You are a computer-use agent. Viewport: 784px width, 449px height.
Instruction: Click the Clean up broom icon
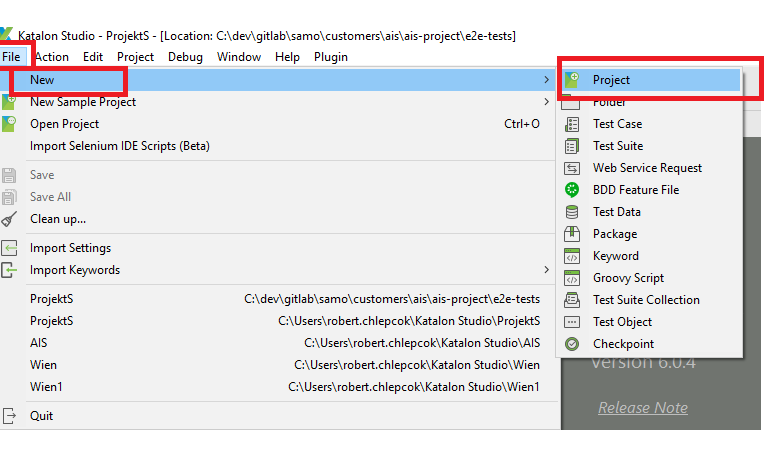tap(8, 219)
